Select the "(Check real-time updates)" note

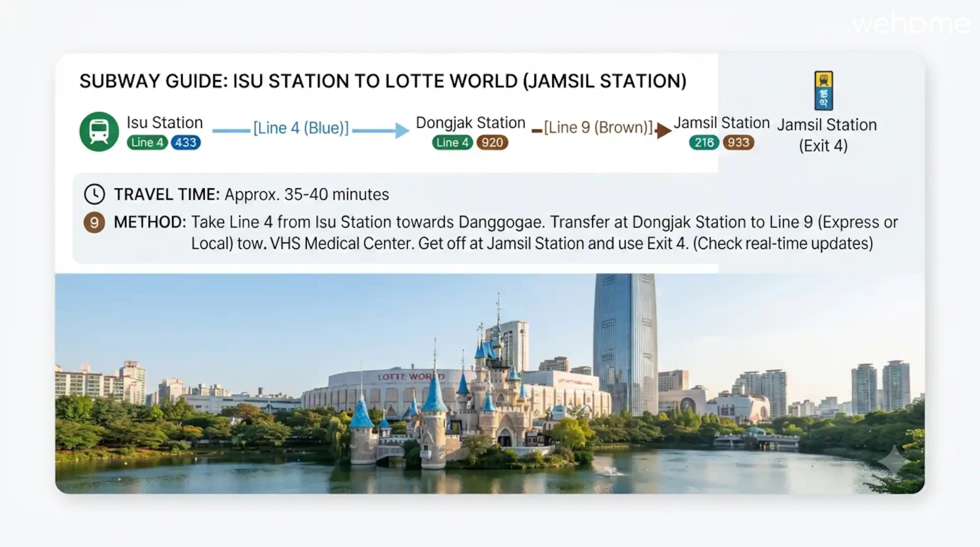point(783,243)
